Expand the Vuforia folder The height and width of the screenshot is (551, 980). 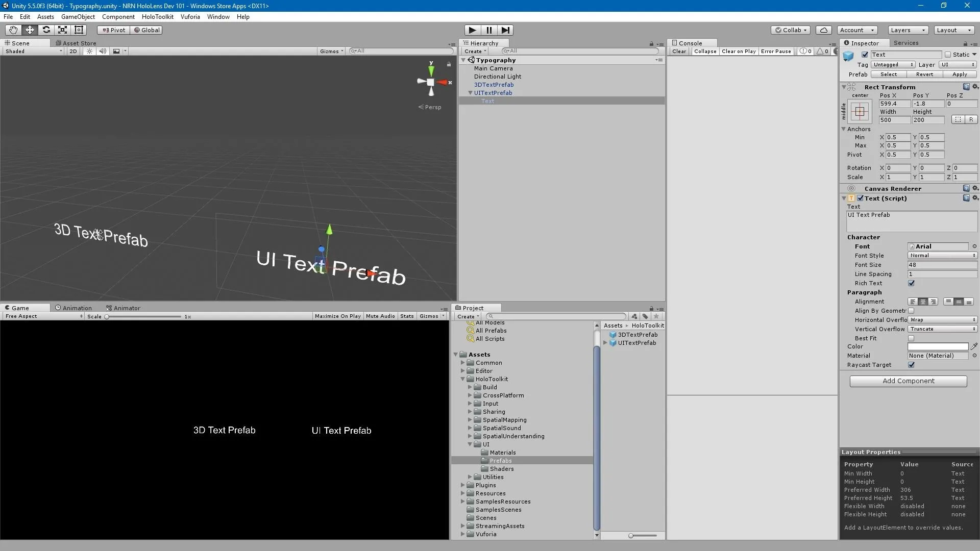point(463,534)
